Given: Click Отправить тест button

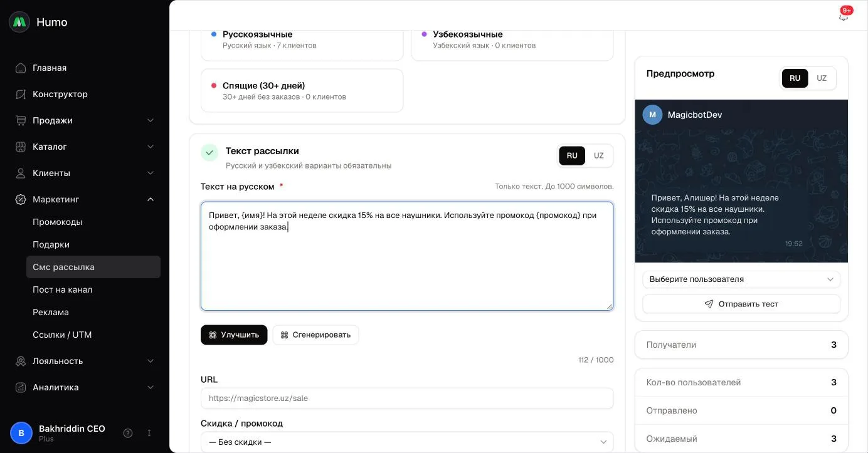Looking at the screenshot, I should click(x=741, y=304).
